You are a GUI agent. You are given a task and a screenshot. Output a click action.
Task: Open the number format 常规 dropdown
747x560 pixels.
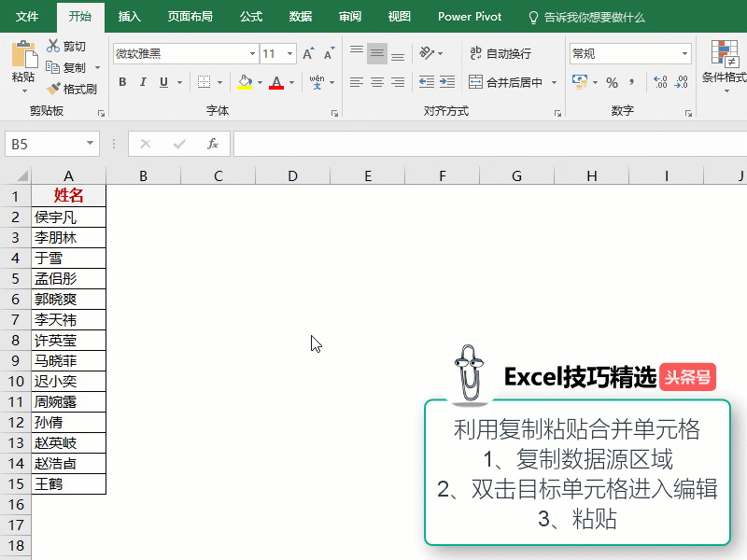coord(684,53)
